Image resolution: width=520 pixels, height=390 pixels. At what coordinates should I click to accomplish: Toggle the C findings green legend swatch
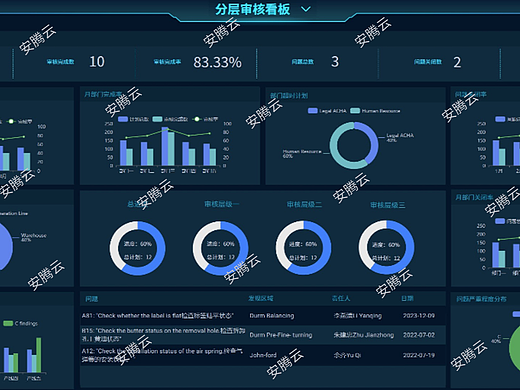pos(8,323)
